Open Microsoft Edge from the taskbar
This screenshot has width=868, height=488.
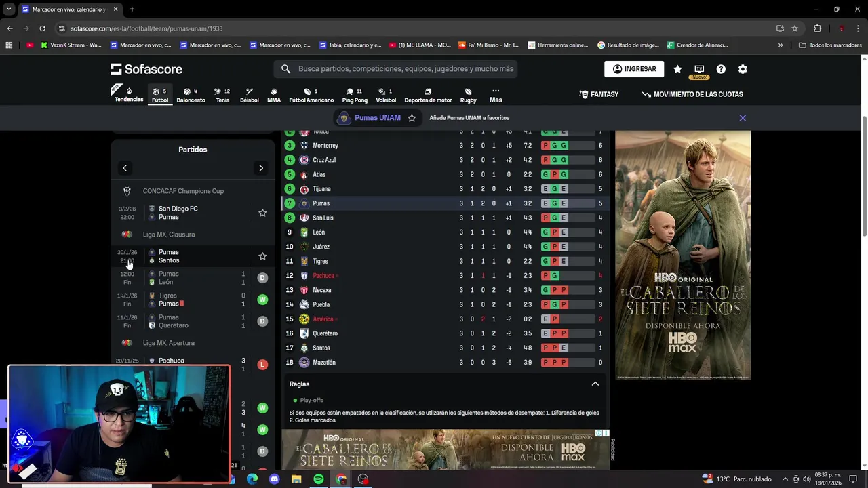[252, 479]
